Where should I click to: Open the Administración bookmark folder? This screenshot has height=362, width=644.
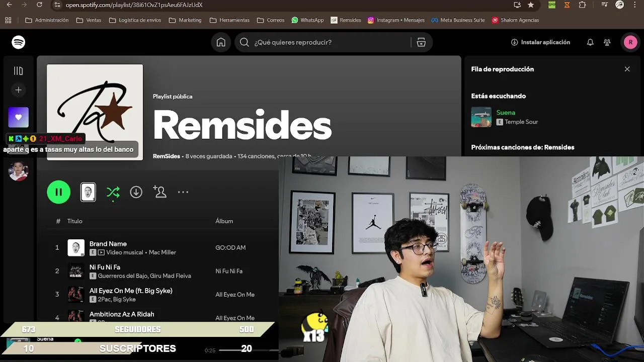pos(47,20)
